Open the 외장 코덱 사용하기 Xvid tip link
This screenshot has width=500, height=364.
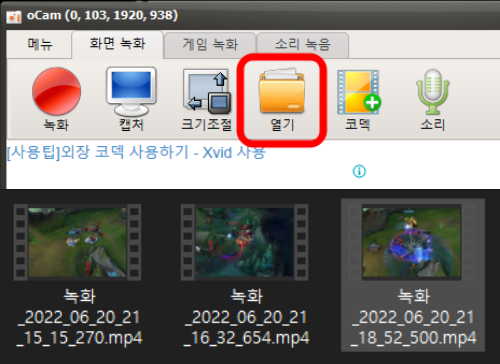pyautogui.click(x=136, y=153)
